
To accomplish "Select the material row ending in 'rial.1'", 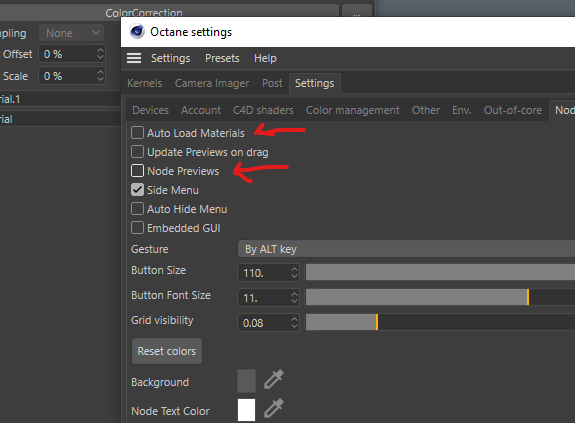I will pos(60,99).
